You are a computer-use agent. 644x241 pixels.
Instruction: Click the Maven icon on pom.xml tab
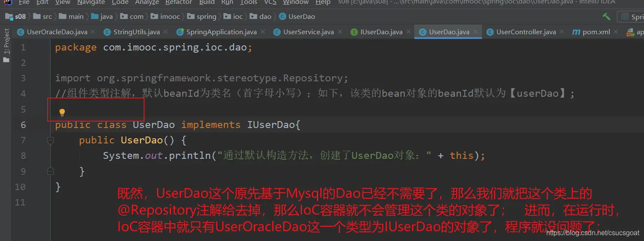(576, 32)
